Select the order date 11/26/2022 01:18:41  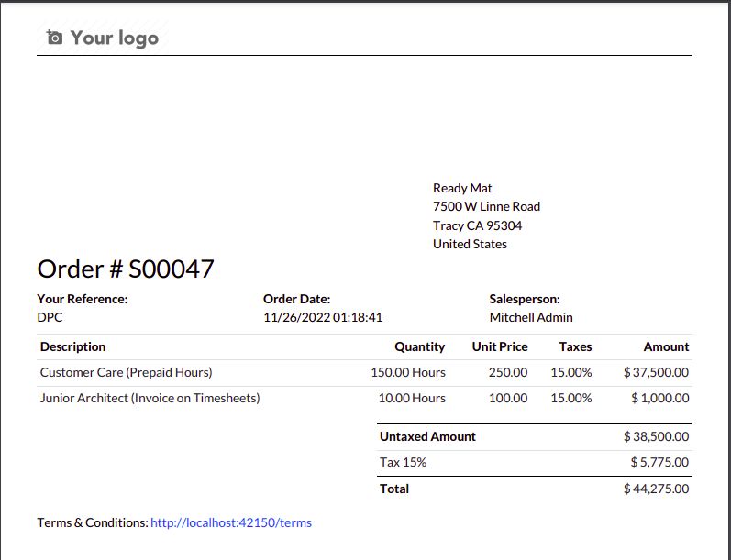pyautogui.click(x=323, y=317)
